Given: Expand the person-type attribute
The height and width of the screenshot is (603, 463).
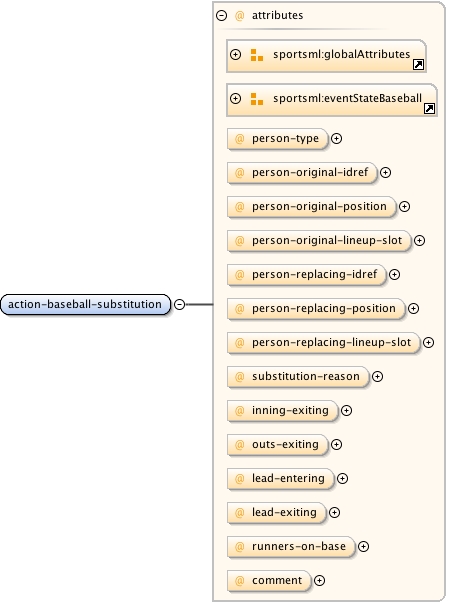Looking at the screenshot, I should click(336, 138).
